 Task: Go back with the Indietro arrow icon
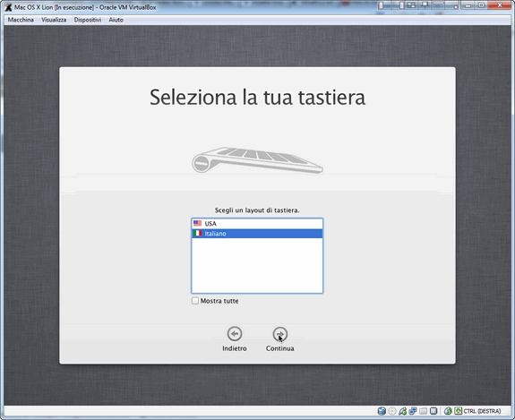coord(235,334)
